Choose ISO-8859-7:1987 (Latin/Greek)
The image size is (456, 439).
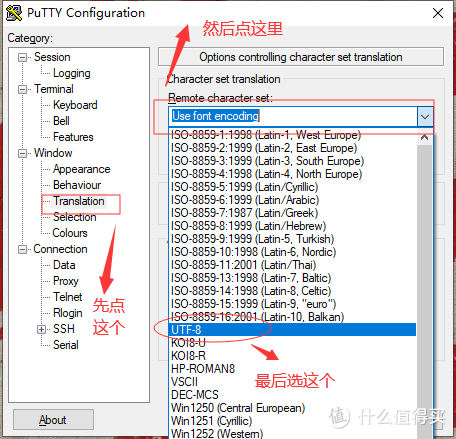pyautogui.click(x=293, y=213)
